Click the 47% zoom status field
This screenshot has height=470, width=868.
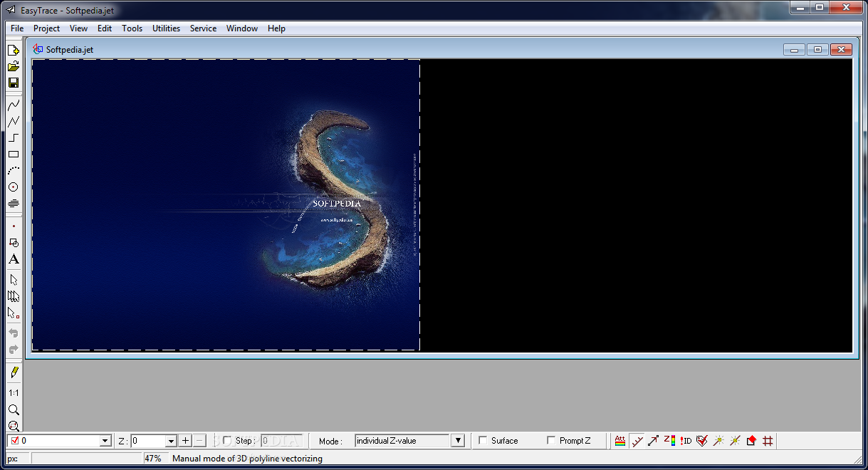point(156,459)
